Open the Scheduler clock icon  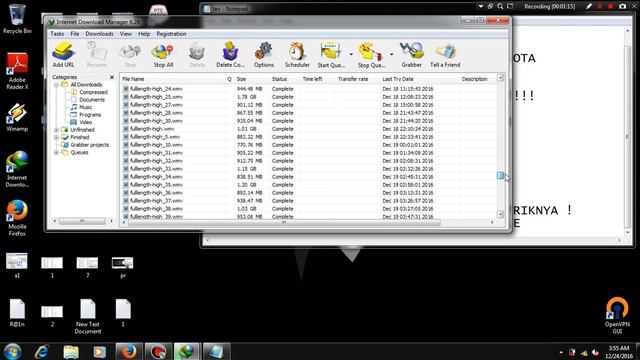[x=297, y=54]
